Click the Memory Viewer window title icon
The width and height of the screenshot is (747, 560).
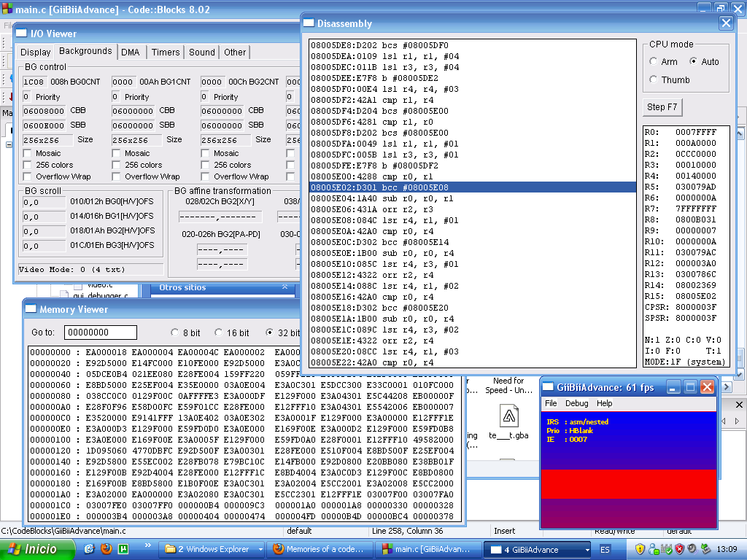(31, 309)
